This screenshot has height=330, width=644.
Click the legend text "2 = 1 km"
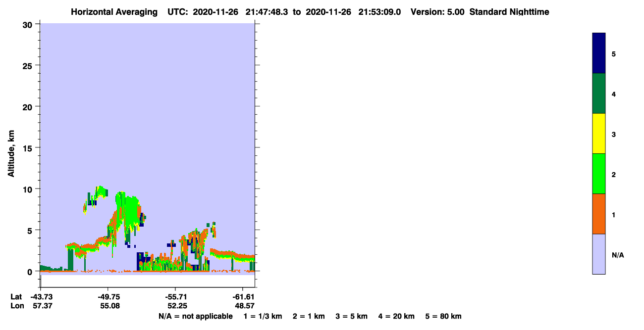[x=309, y=317]
